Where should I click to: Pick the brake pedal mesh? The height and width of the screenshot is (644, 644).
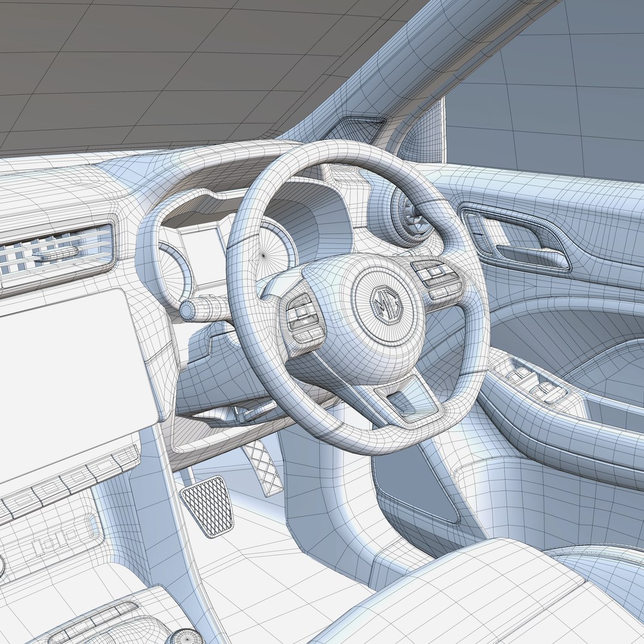(x=206, y=506)
